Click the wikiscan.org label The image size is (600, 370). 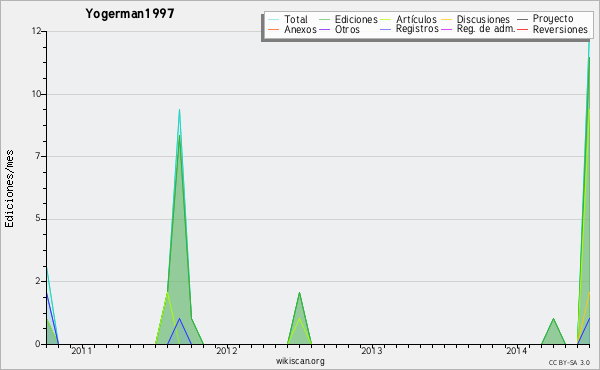(x=300, y=361)
